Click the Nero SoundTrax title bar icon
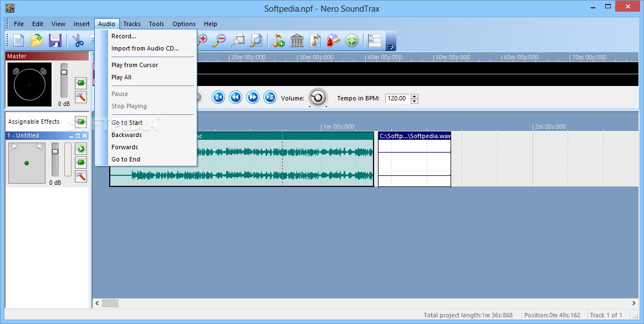Viewport: 644px width, 324px height. (10, 8)
